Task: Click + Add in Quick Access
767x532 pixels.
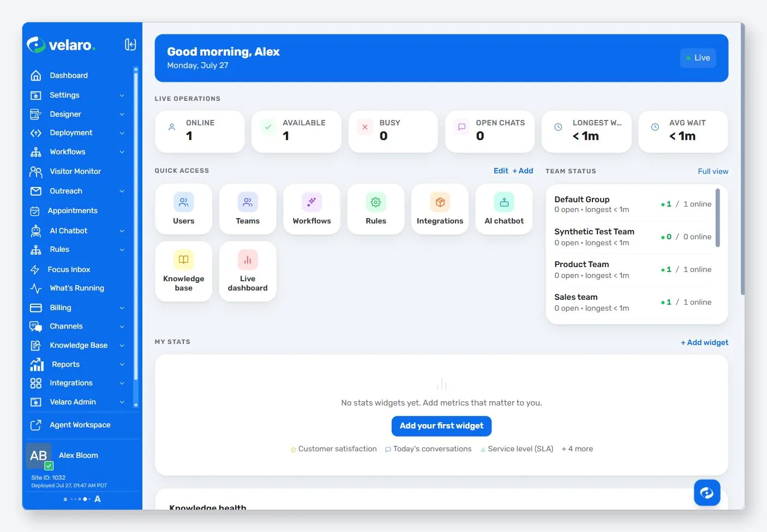Action: coord(523,171)
